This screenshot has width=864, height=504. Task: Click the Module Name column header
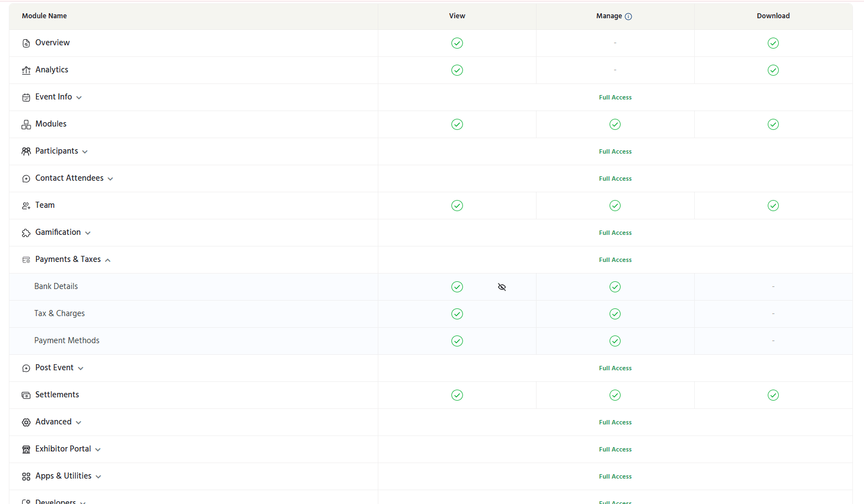(x=44, y=16)
